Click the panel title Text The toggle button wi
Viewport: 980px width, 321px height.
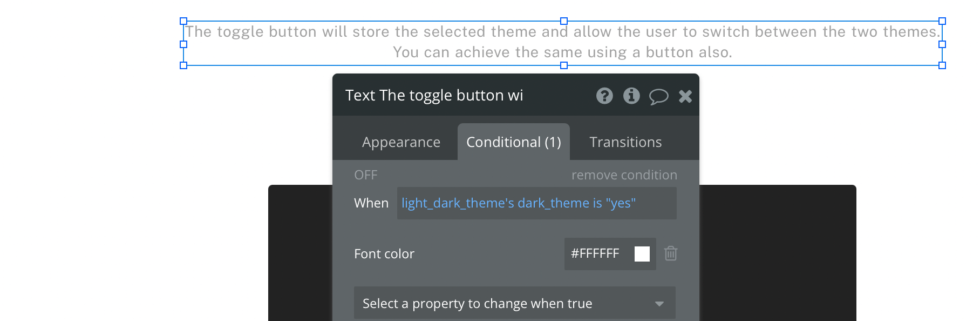[x=434, y=96]
